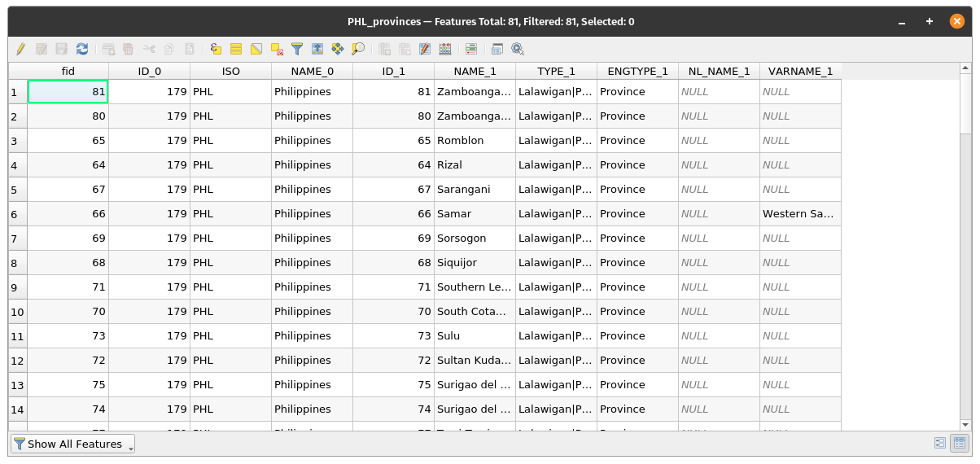980x464 pixels.
Task: Click the delete field icon
Action: point(405,49)
